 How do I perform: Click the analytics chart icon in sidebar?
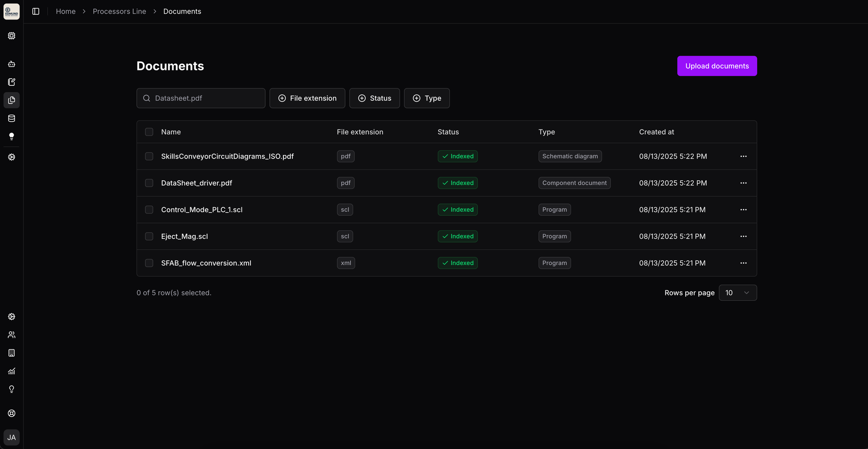[12, 371]
